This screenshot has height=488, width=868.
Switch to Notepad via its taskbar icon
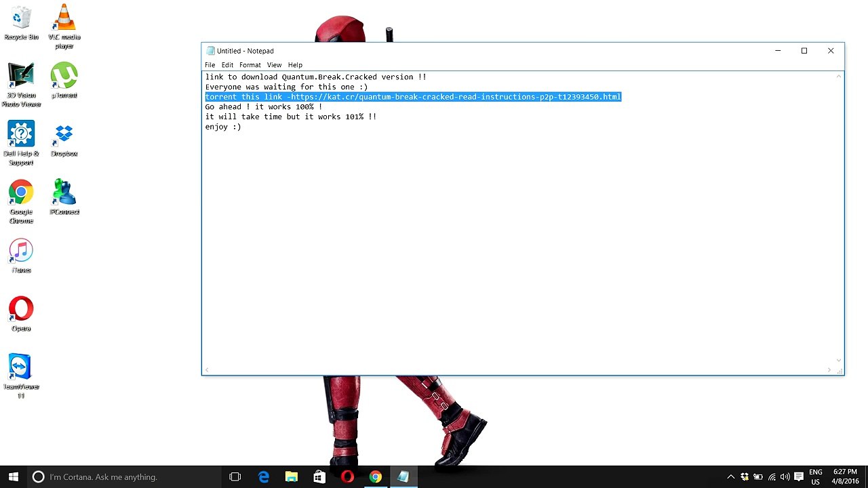[403, 477]
